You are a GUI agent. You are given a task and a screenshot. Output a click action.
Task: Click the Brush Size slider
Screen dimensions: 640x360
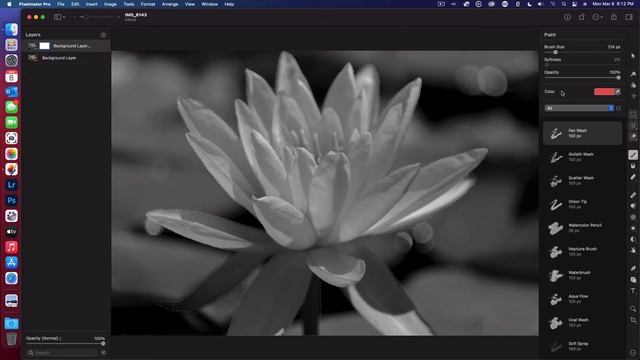click(582, 52)
